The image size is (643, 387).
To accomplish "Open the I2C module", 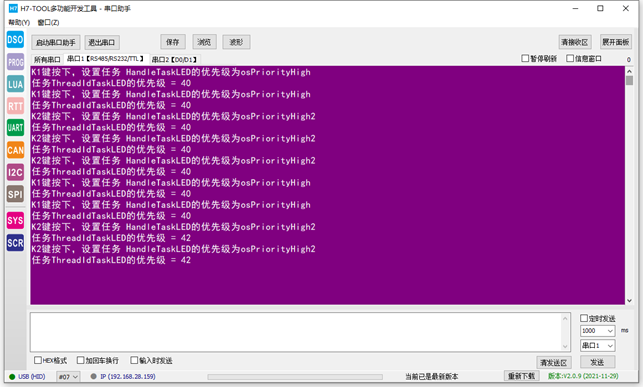I will (x=15, y=172).
